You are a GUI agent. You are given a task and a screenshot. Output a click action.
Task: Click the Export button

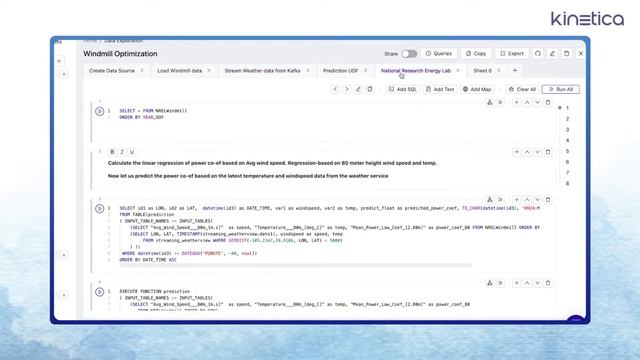512,53
